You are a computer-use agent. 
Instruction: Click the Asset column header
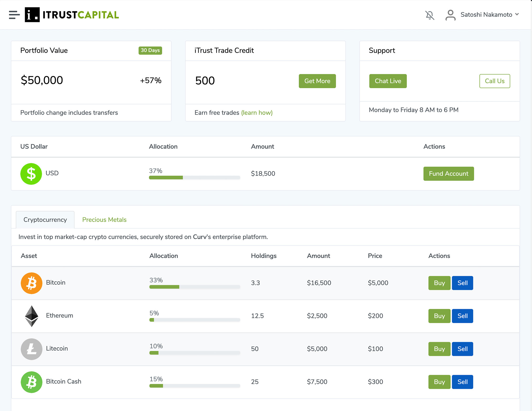point(29,256)
